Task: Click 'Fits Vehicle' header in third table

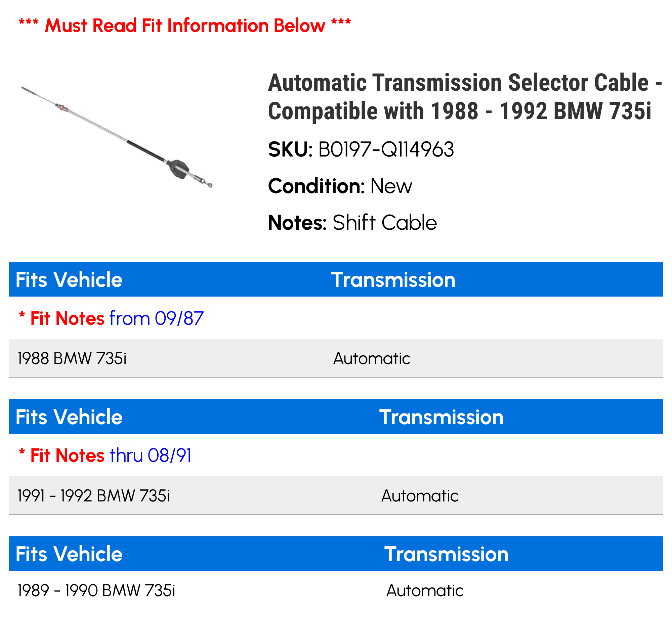Action: [x=69, y=554]
